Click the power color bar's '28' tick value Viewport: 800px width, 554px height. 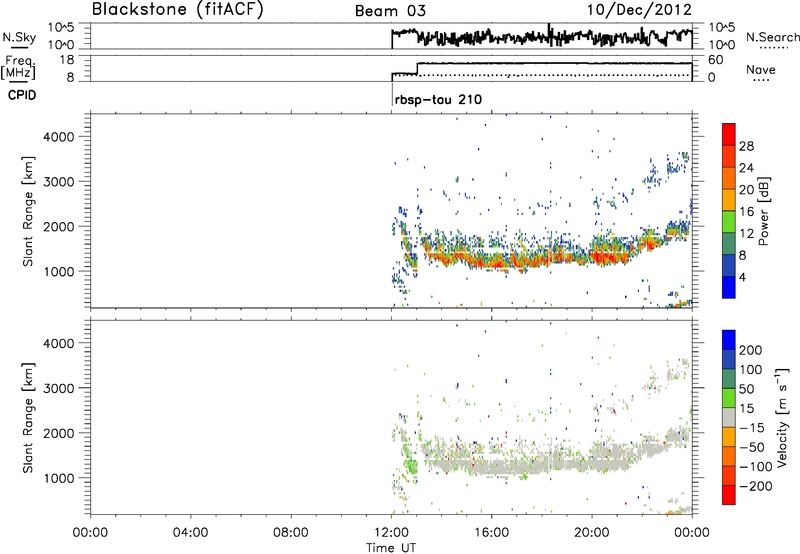[746, 146]
